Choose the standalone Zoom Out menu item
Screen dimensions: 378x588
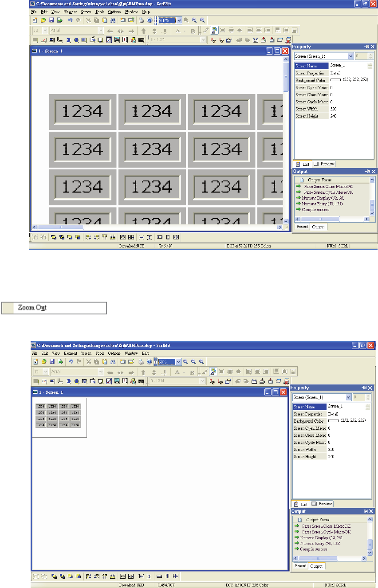click(55, 307)
